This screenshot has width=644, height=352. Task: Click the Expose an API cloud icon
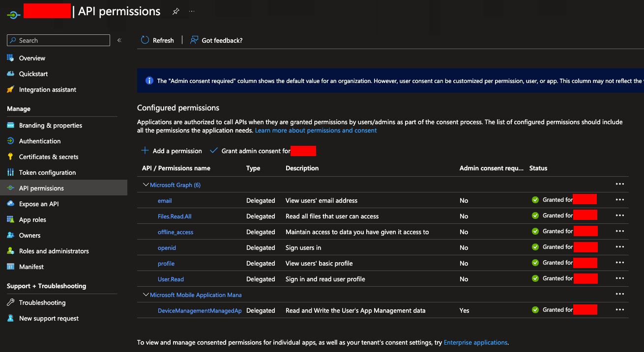[10, 204]
